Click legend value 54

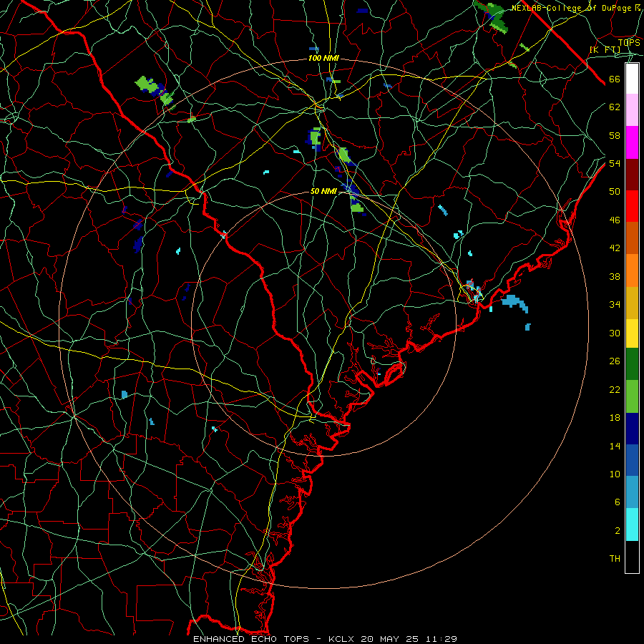pos(615,163)
